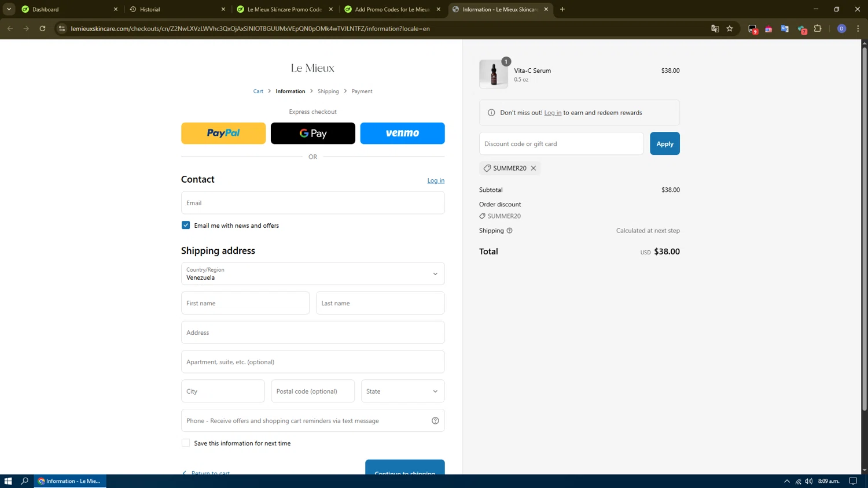Go back to Cart breadcrumb

pyautogui.click(x=258, y=91)
